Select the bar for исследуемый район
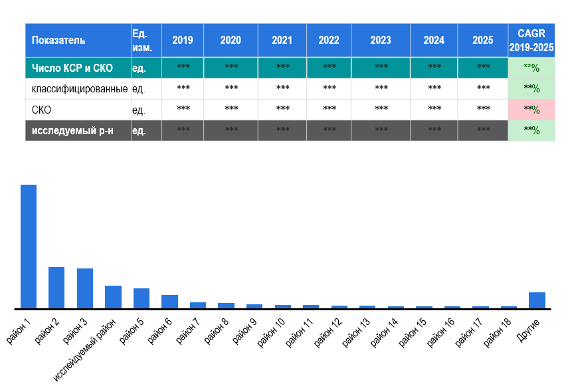Screen dimensions: 570x392 pyautogui.click(x=113, y=297)
